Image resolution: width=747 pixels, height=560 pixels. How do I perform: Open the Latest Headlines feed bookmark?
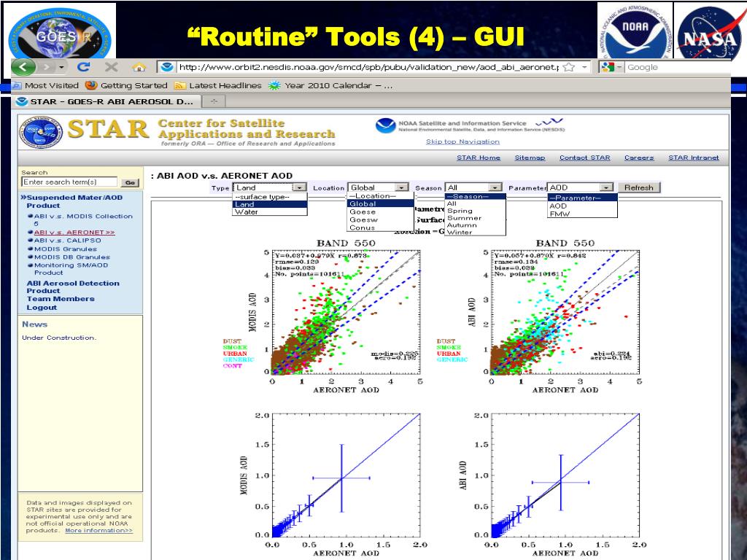pyautogui.click(x=218, y=86)
